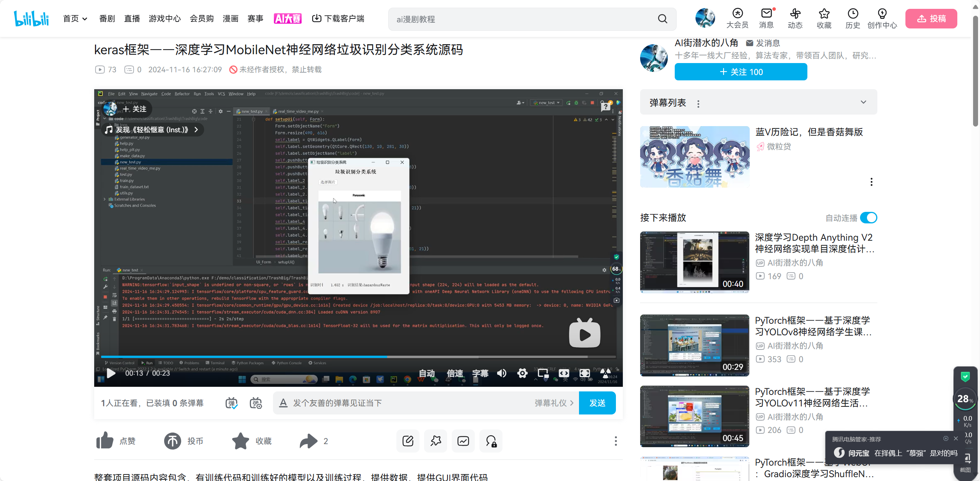Open the take-notes pencil icon
980x481 pixels.
[x=408, y=441]
